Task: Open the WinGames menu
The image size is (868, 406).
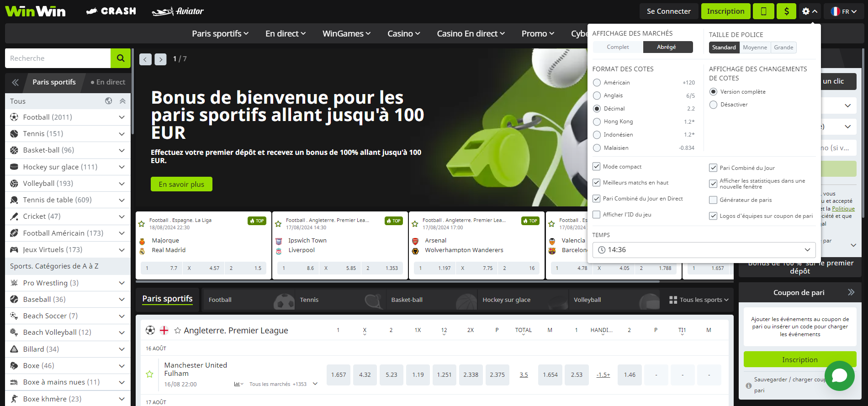Action: 346,34
